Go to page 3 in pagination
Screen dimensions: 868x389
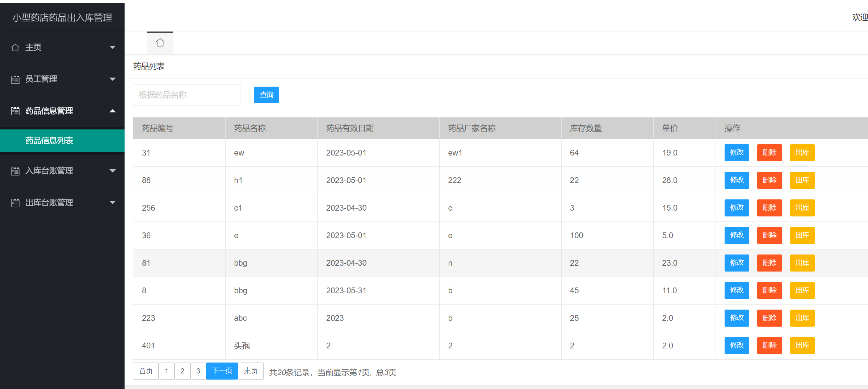(198, 371)
